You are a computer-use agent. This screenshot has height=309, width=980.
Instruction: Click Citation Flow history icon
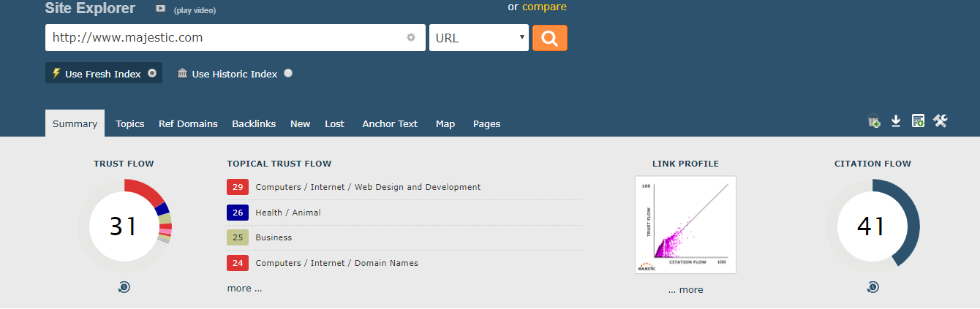coord(872,287)
